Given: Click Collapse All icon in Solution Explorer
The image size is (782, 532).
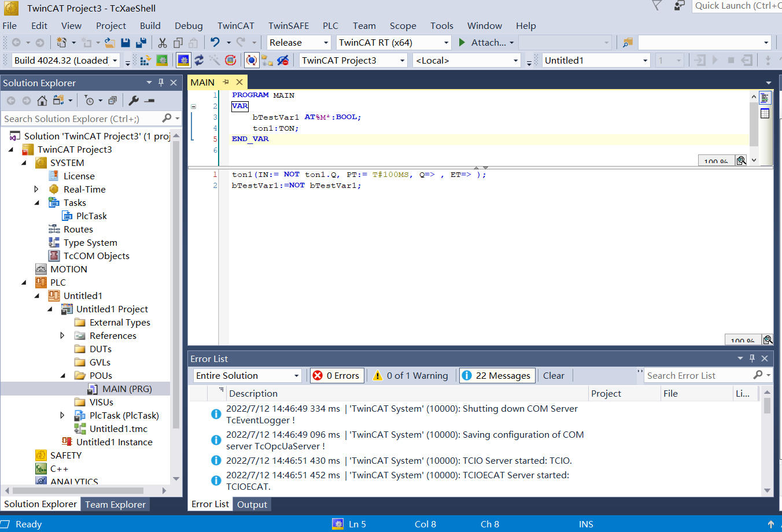Looking at the screenshot, I should coord(112,101).
